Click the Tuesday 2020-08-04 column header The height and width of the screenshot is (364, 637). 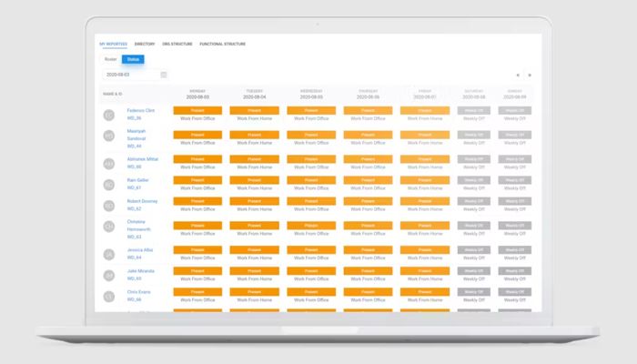pos(254,95)
